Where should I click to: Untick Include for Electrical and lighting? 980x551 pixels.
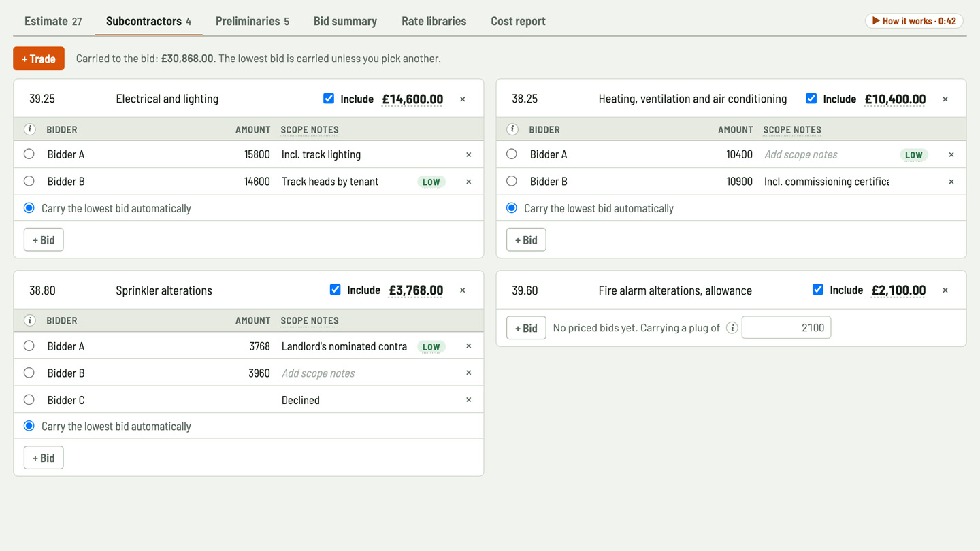(x=329, y=99)
